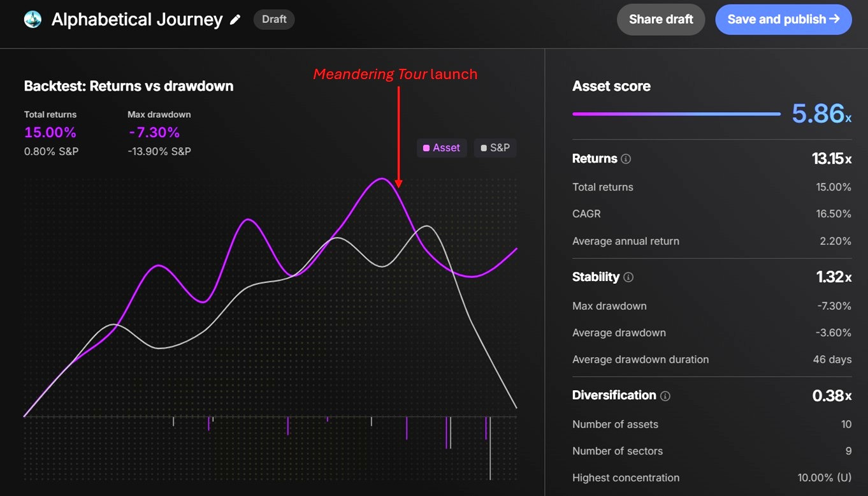This screenshot has height=496, width=868.
Task: Click the Average annual return 2.20% value
Action: (836, 241)
